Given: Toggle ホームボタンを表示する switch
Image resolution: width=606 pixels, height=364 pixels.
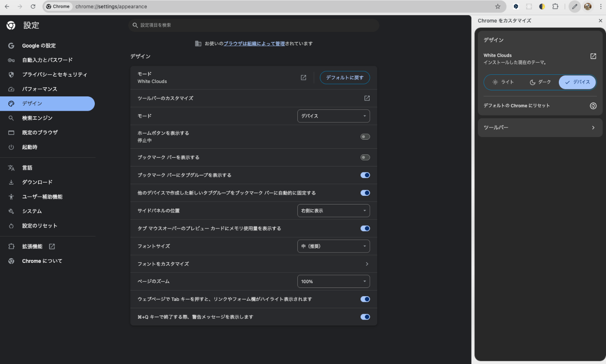Looking at the screenshot, I should 365,137.
